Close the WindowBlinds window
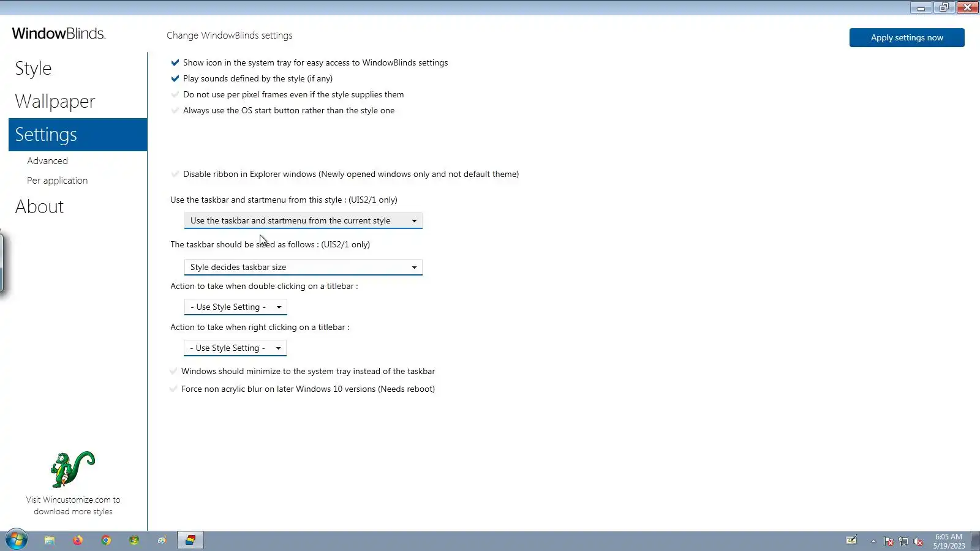Viewport: 980px width, 551px height. click(x=967, y=7)
